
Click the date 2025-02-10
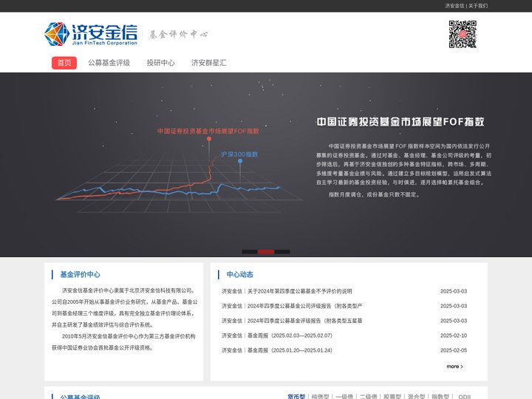point(454,335)
